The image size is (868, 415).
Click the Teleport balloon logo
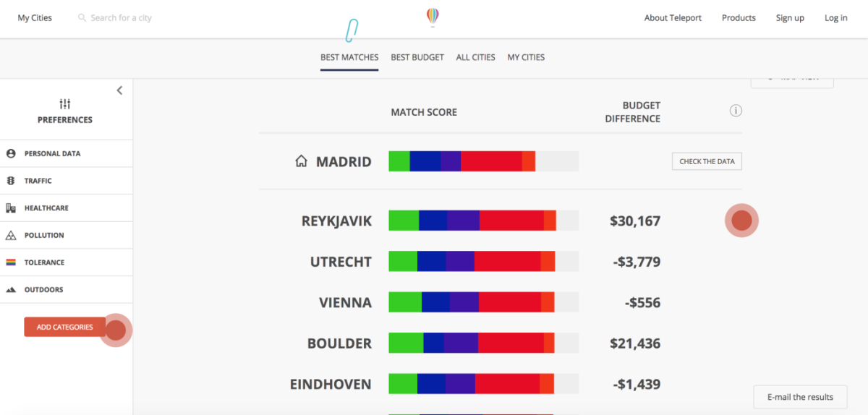(433, 17)
